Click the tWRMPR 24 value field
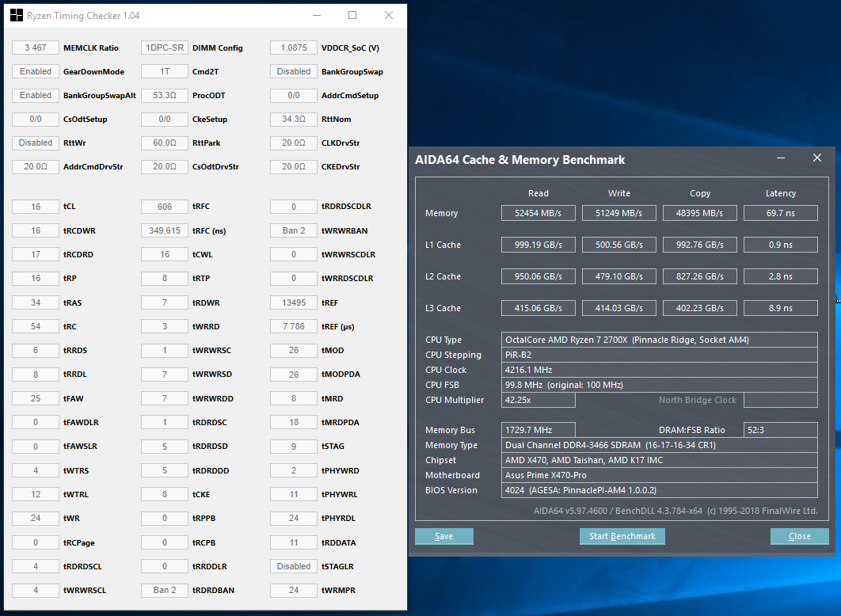The image size is (841, 616). tap(294, 590)
